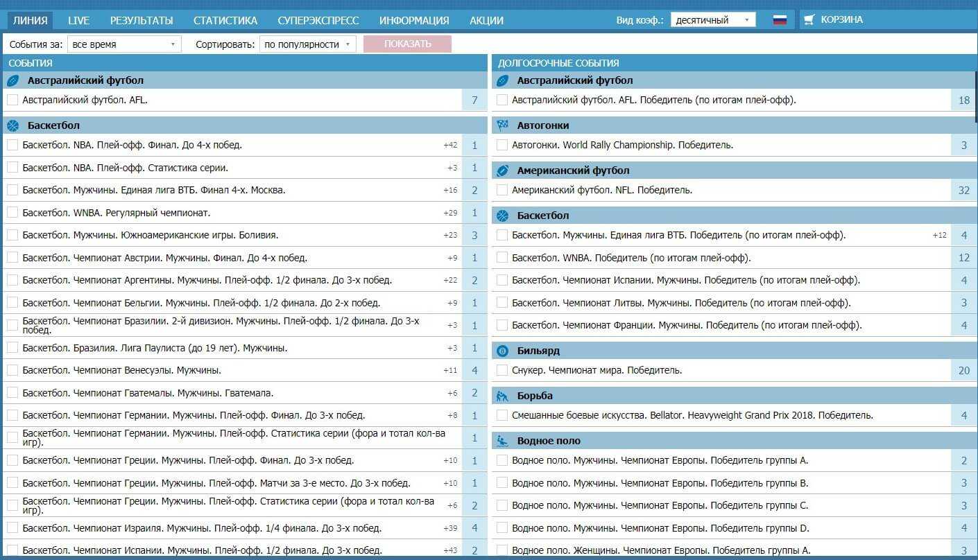The height and width of the screenshot is (560, 978).
Task: Click event count 32 for NFL Победитель
Action: click(963, 190)
